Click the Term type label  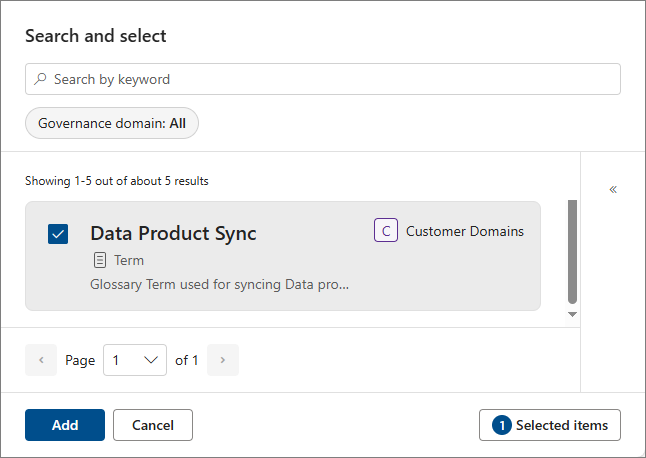tap(129, 260)
